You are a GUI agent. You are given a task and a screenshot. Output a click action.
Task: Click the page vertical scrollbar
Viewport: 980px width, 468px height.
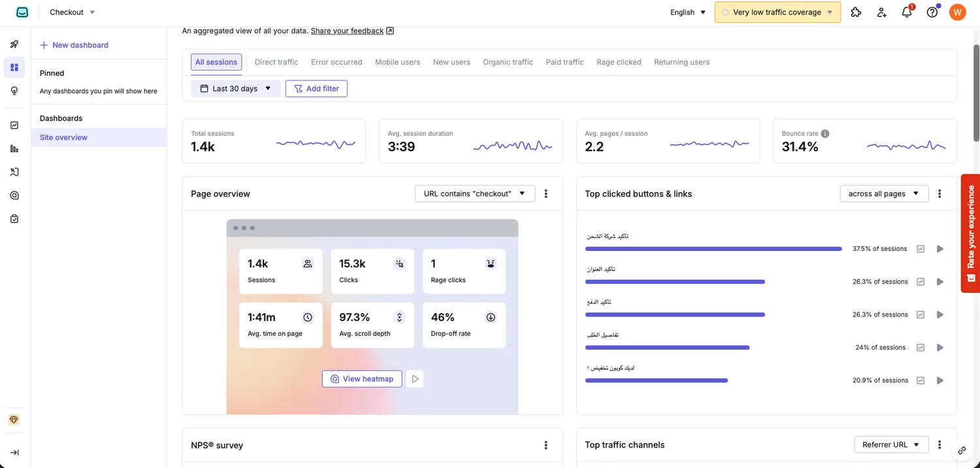point(976,92)
